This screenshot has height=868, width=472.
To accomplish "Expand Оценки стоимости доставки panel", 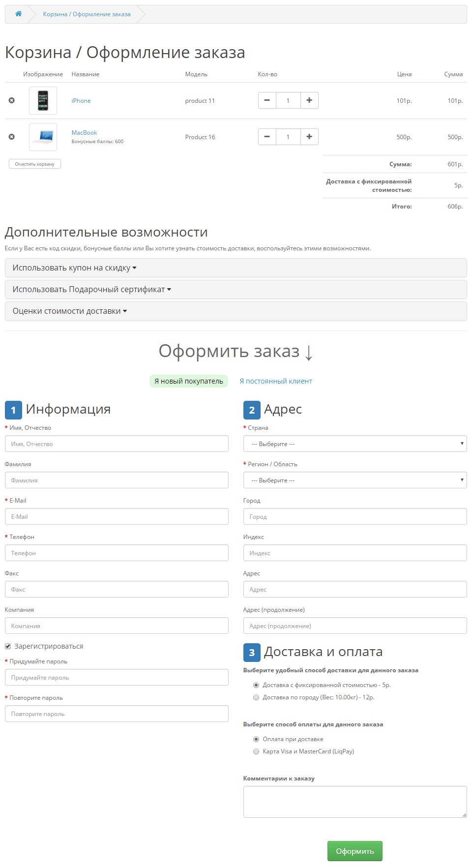I will pyautogui.click(x=69, y=311).
